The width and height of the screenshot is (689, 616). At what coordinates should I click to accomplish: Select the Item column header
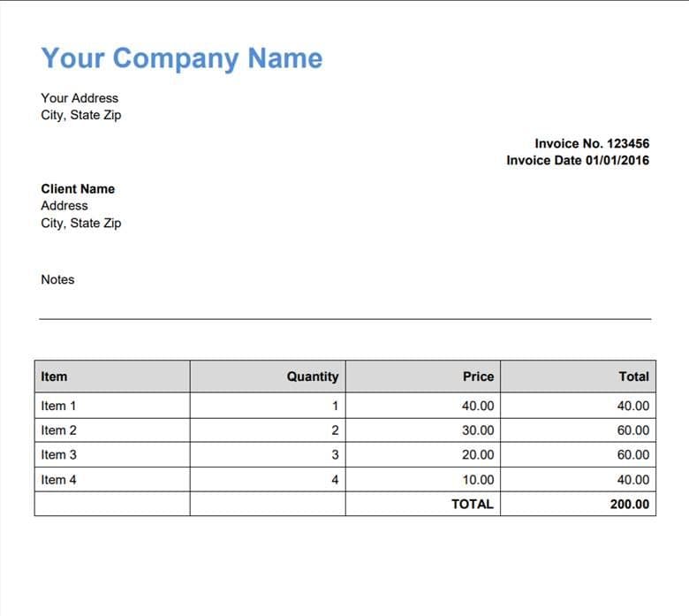coord(54,376)
